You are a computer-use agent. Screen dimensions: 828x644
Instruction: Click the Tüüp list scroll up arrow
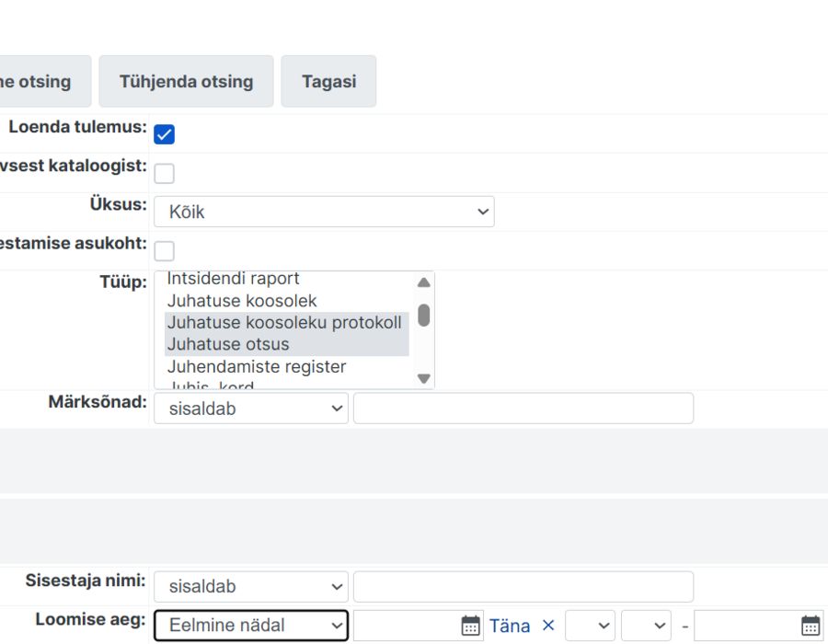(423, 283)
